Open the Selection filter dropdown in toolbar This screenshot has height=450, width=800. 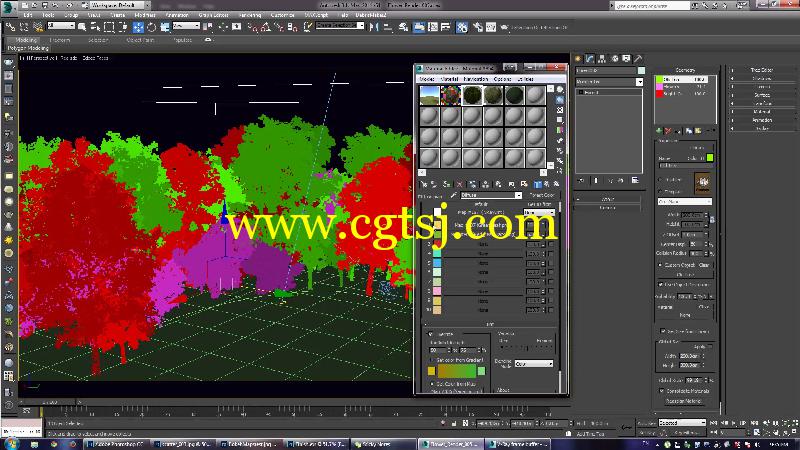[x=61, y=26]
